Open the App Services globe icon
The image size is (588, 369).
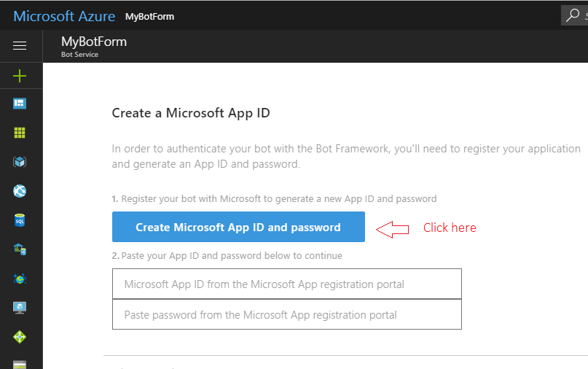[x=20, y=191]
